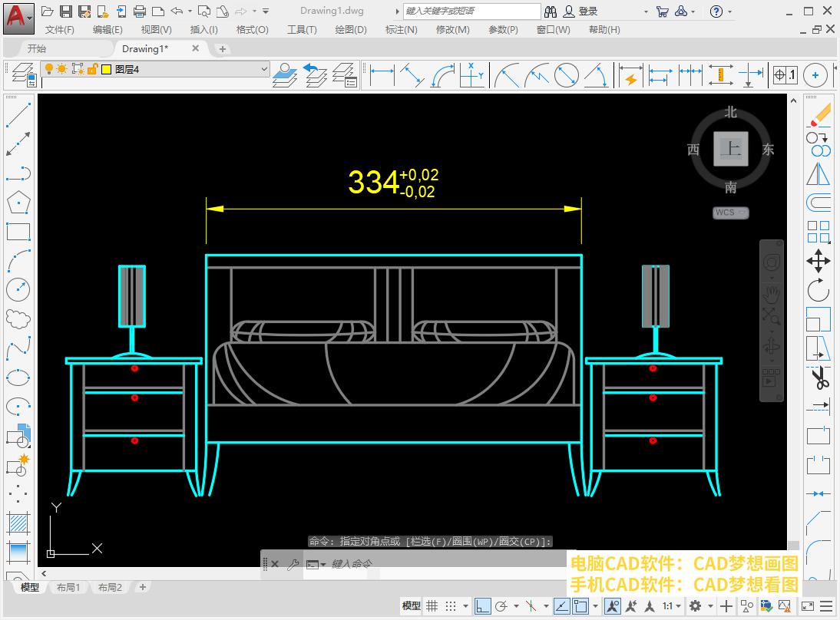
Task: Toggle Ortho mode in status bar
Action: pyautogui.click(x=482, y=605)
